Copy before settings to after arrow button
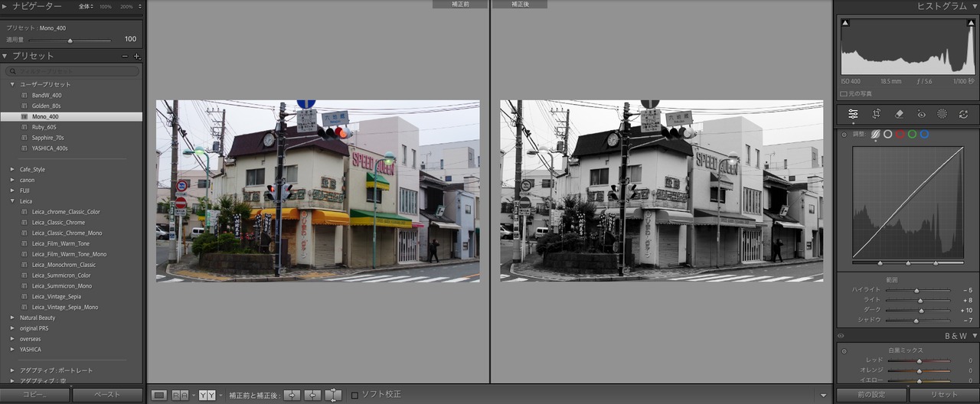This screenshot has height=404, width=980. tap(292, 395)
